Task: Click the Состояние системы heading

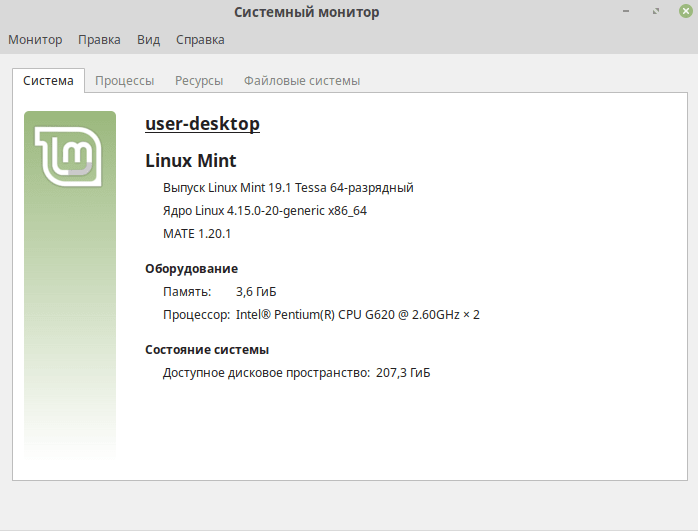Action: pos(207,349)
